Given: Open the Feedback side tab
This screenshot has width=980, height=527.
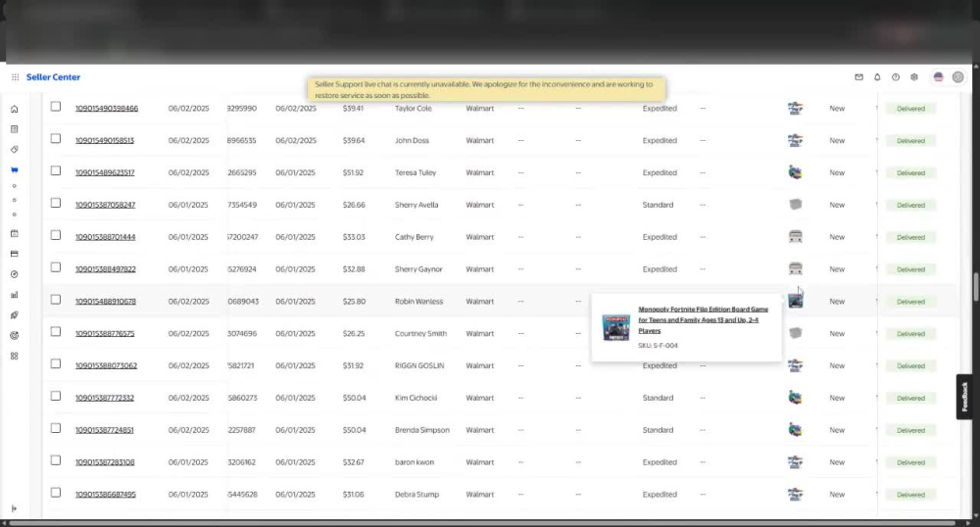Looking at the screenshot, I should 964,397.
